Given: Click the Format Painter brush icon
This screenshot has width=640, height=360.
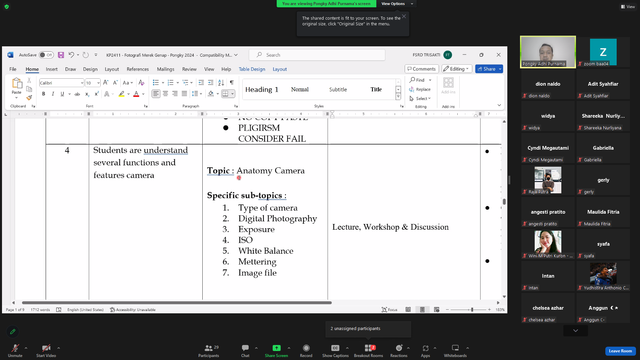Looking at the screenshot, I should (29, 98).
